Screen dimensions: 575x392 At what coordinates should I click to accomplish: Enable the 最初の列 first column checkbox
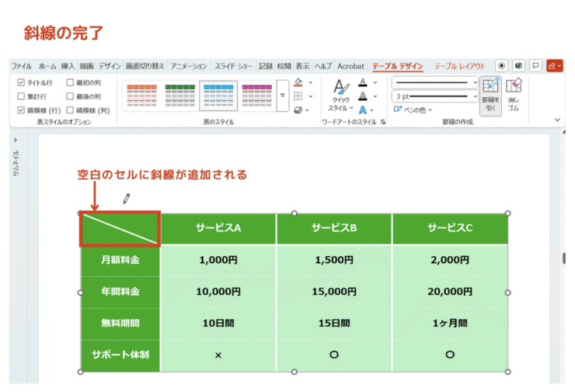[x=70, y=82]
